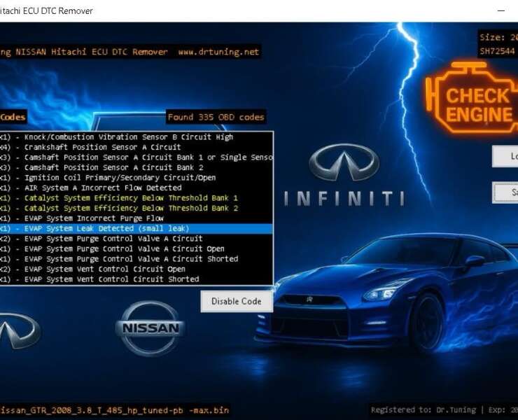Minimize the ECU DTC Remover window
The image size is (518, 420).
pyautogui.click(x=501, y=11)
